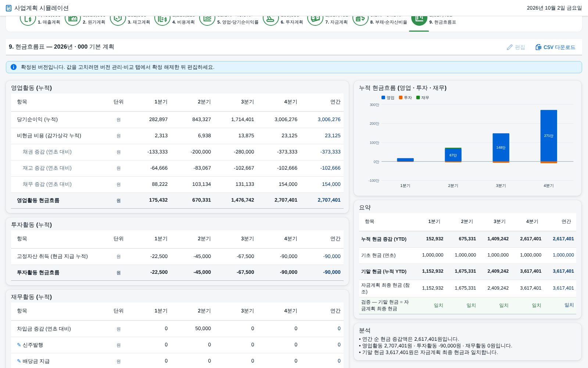Click the calculator app icon in title bar
The image size is (588, 368).
pyautogui.click(x=9, y=8)
